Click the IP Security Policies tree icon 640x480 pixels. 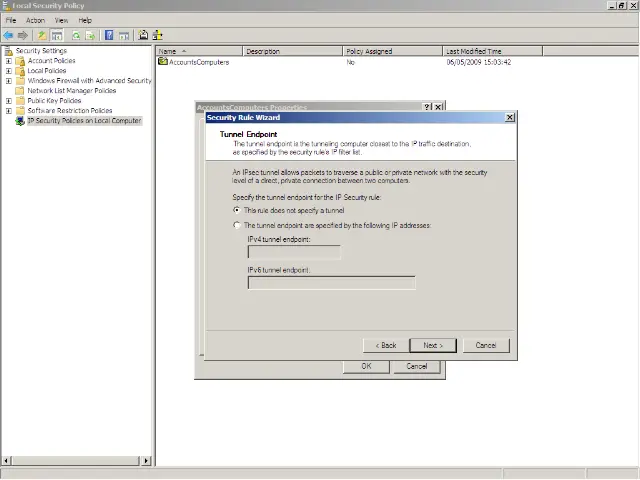[x=20, y=121]
